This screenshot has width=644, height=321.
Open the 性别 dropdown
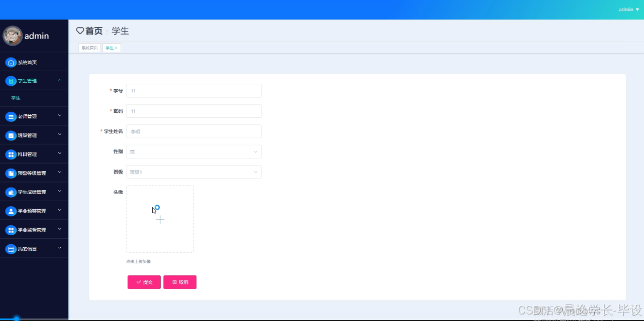click(x=194, y=151)
